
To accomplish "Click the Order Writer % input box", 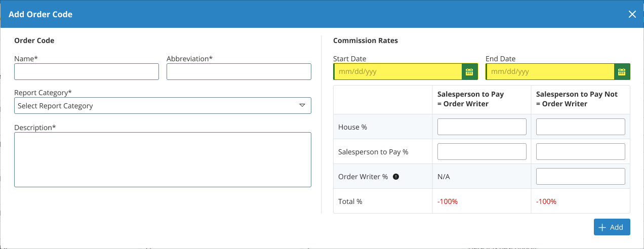I will point(580,177).
